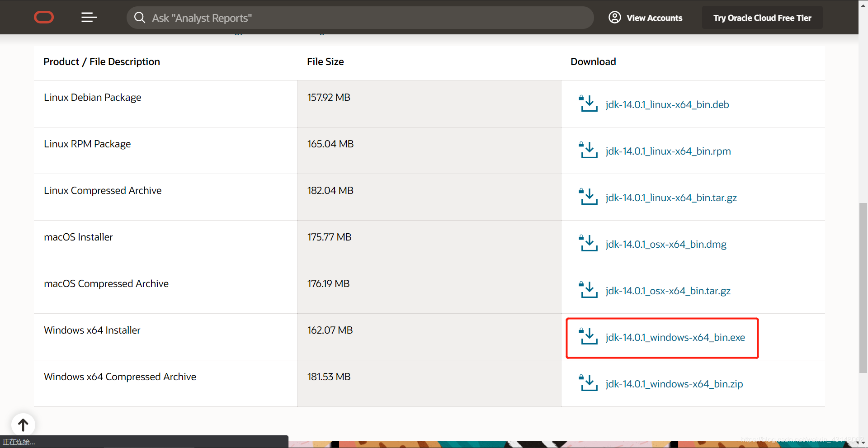Focus the Ask "Analyst Reports" search field
This screenshot has width=868, height=448.
360,18
